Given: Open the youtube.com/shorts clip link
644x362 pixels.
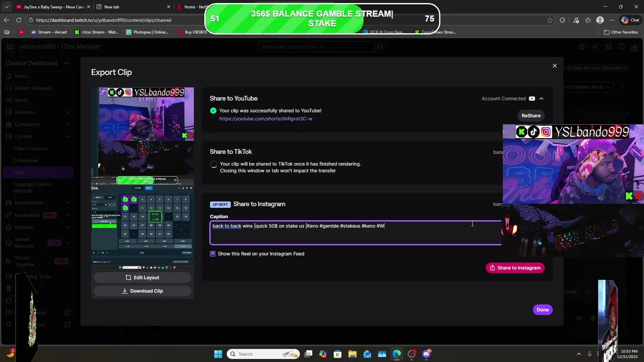Looking at the screenshot, I should (x=266, y=119).
